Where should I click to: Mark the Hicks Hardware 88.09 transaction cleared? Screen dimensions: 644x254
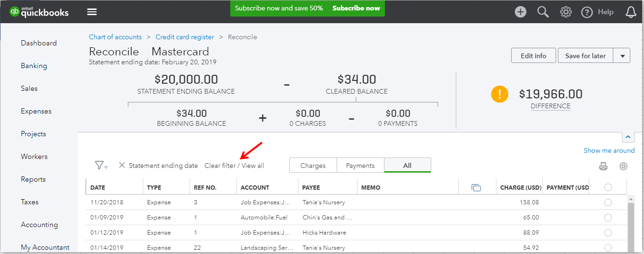608,233
